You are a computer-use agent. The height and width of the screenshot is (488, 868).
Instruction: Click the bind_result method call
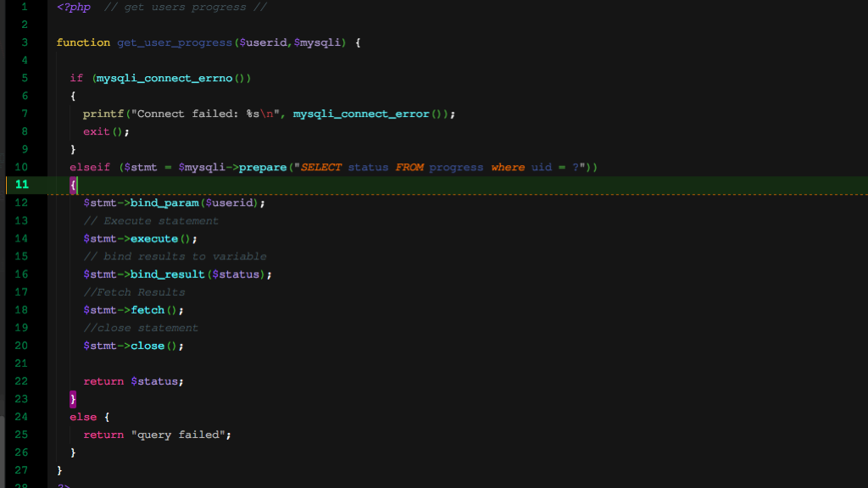click(168, 274)
